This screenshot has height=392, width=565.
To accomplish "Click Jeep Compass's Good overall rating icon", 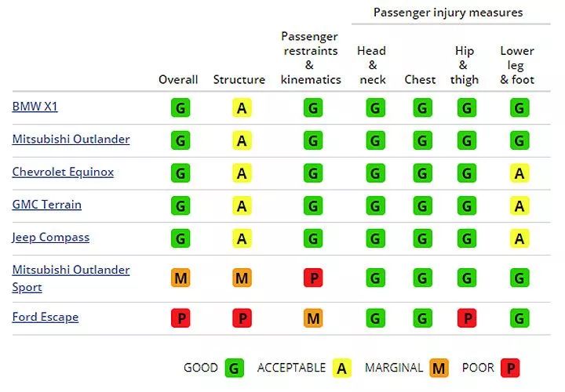I will [x=180, y=239].
